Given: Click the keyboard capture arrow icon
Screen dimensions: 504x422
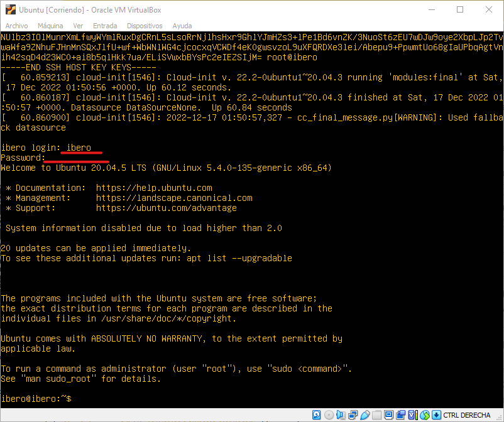Looking at the screenshot, I should coord(437,415).
